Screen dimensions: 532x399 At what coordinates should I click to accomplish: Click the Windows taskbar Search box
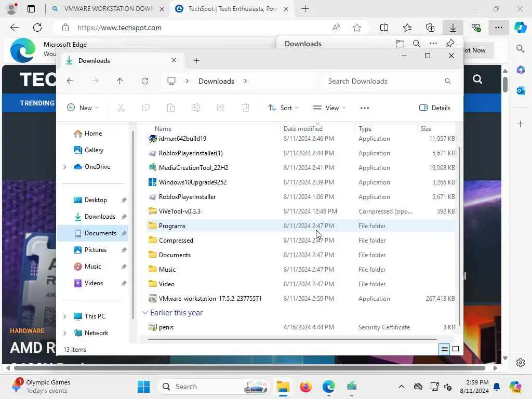tap(214, 387)
